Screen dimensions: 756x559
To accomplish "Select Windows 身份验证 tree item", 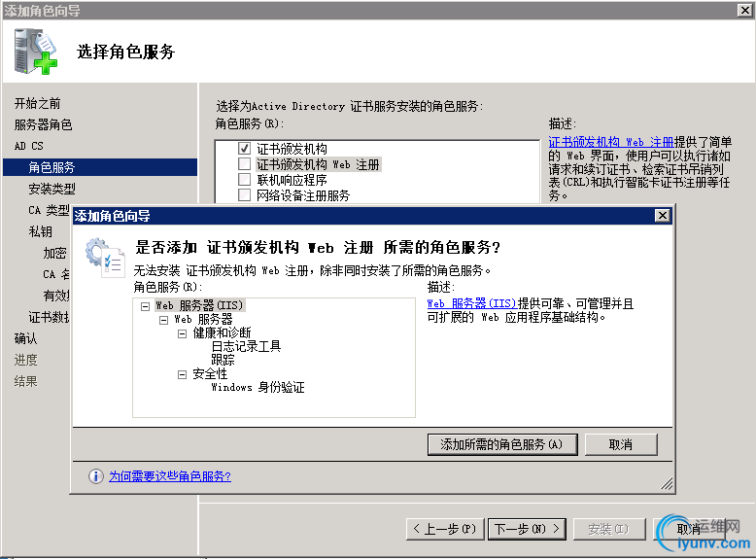I will pos(258,387).
